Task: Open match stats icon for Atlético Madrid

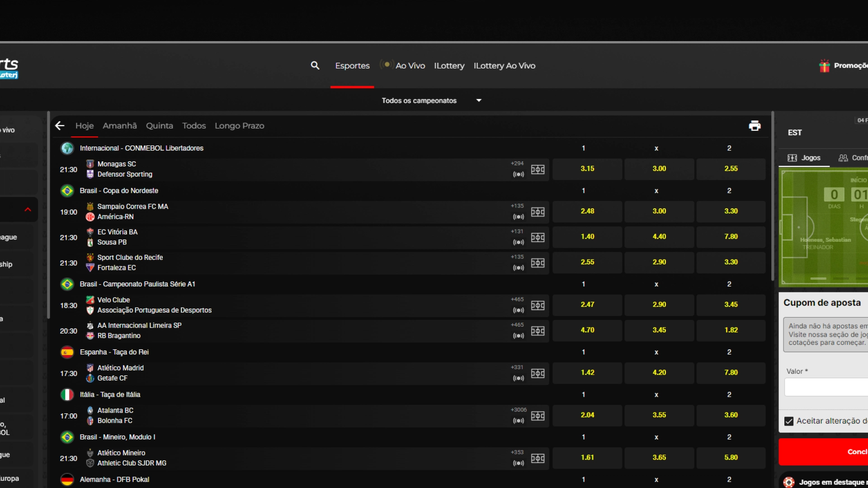Action: [538, 373]
